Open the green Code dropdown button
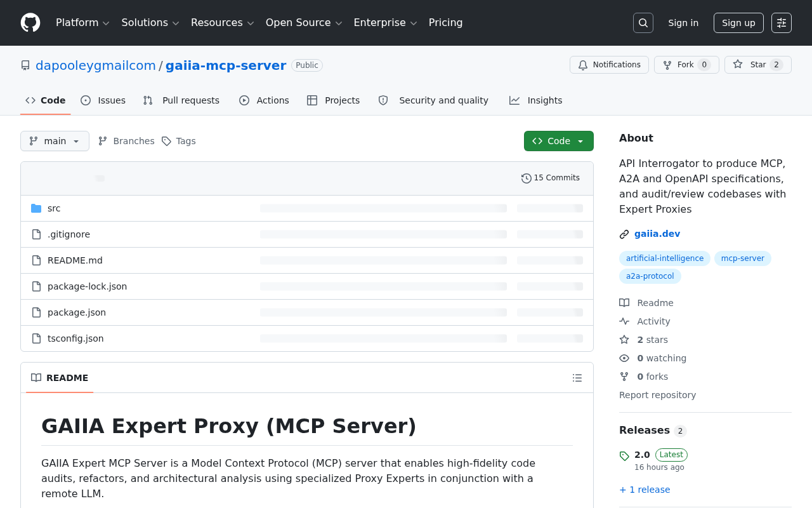 tap(559, 141)
